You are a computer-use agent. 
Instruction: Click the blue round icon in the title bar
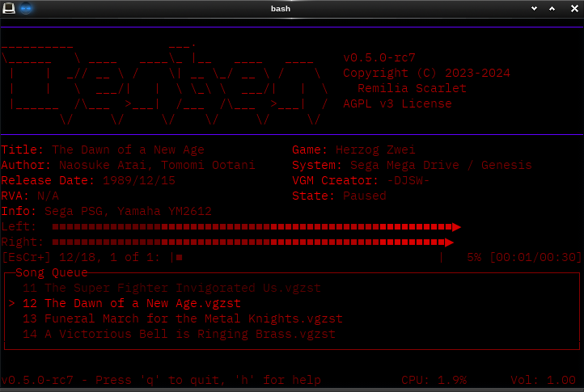(x=26, y=8)
